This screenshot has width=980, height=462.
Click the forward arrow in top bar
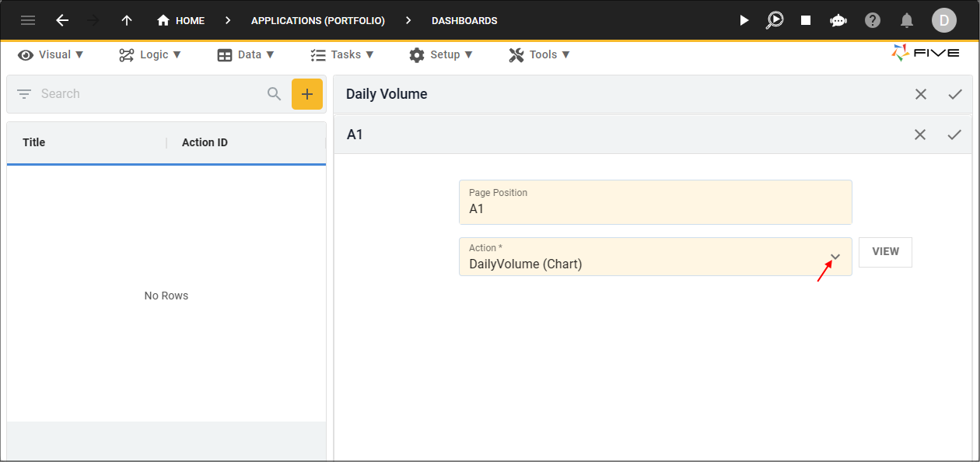(x=94, y=20)
